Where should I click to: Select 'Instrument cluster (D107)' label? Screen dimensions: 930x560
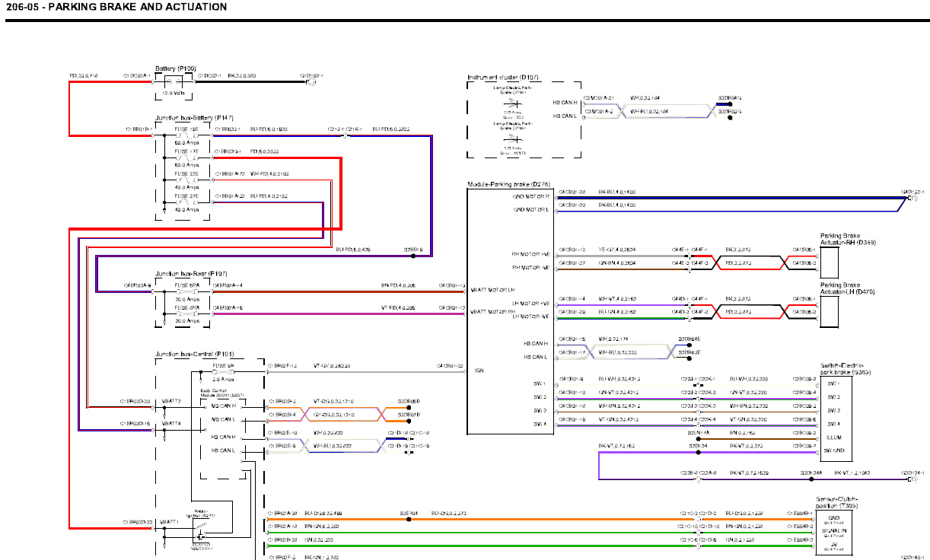click(x=503, y=78)
